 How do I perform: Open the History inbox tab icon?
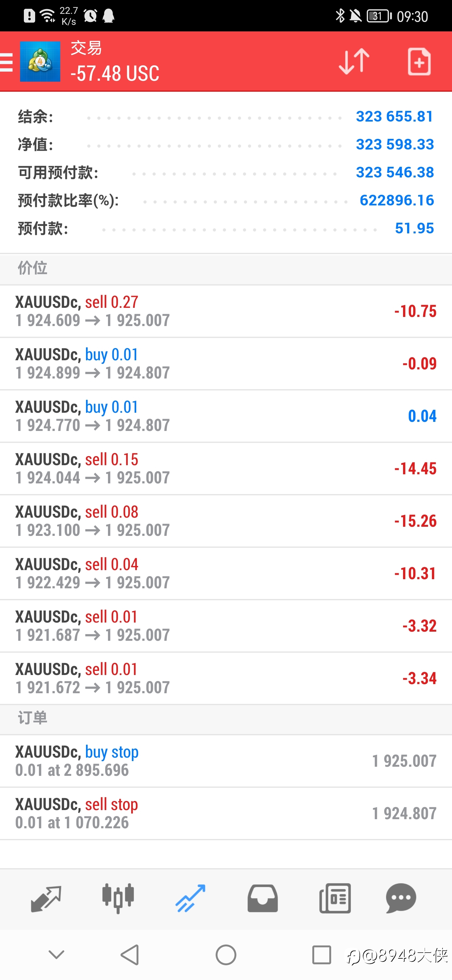point(262,899)
